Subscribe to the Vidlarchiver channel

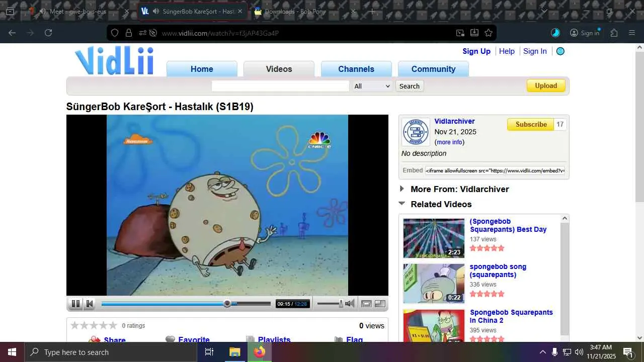point(531,124)
